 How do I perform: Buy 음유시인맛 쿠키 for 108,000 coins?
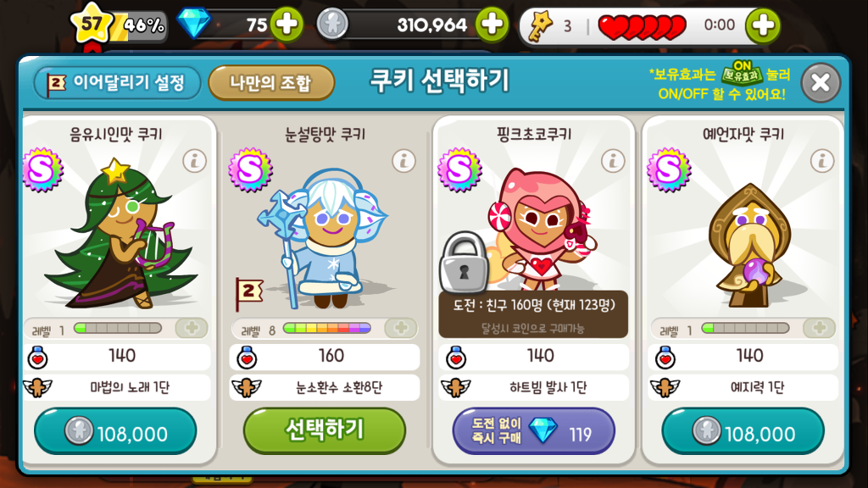[115, 431]
